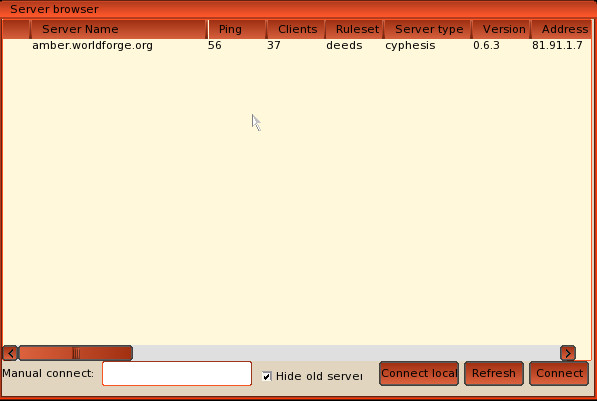Toggle the Hide old servers checkbox
Viewport: 597px width, 401px height.
coord(267,376)
